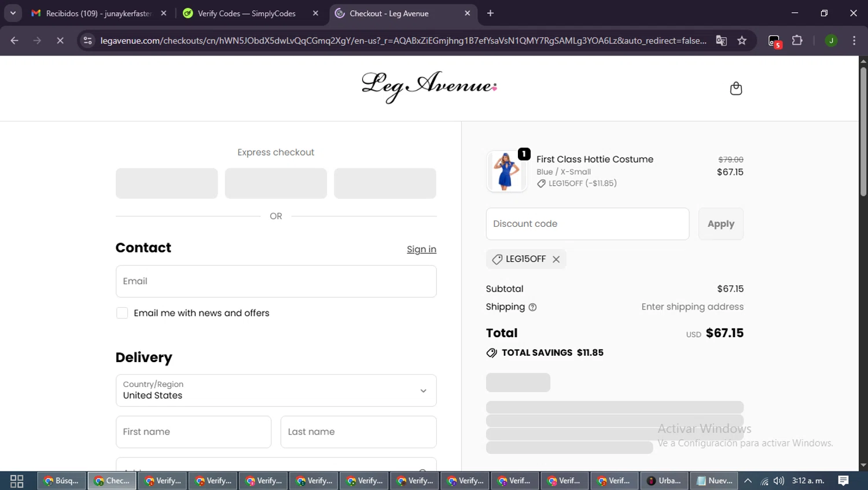The height and width of the screenshot is (490, 868).
Task: Click the First Class Hottie Costume title
Action: pyautogui.click(x=594, y=159)
